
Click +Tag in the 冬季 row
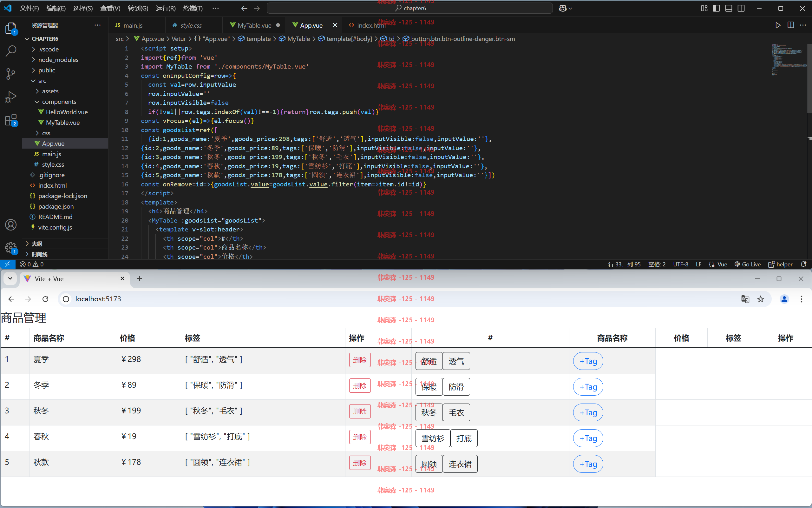pos(588,387)
